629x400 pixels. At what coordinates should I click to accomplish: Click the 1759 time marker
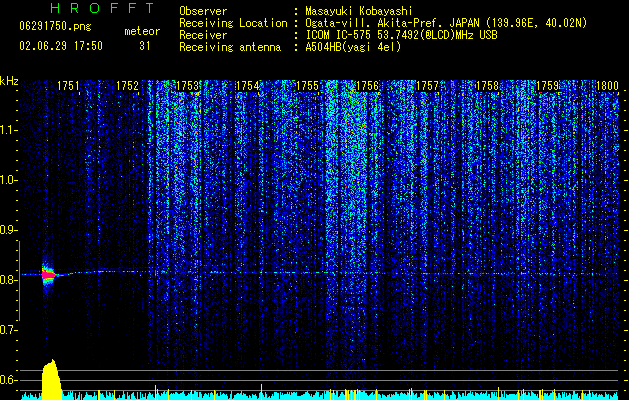[x=547, y=86]
